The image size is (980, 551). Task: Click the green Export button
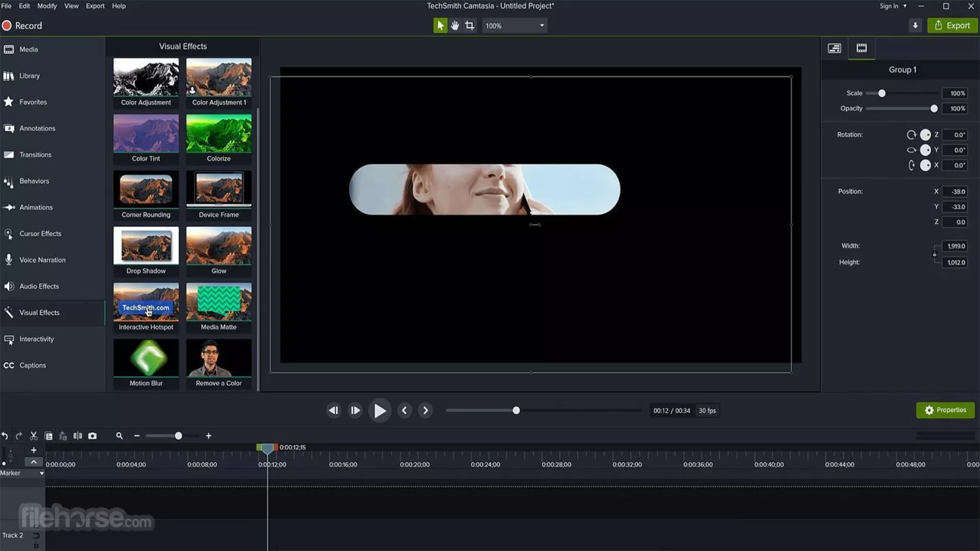coord(952,26)
